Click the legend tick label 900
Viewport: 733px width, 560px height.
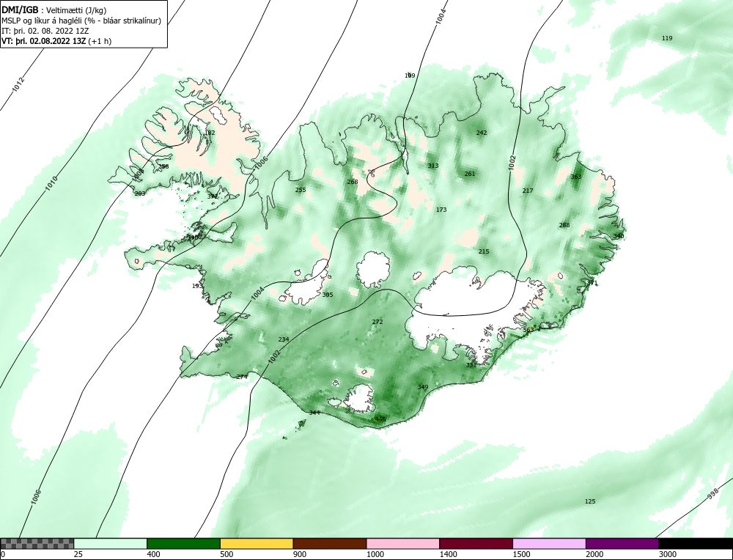click(x=299, y=554)
